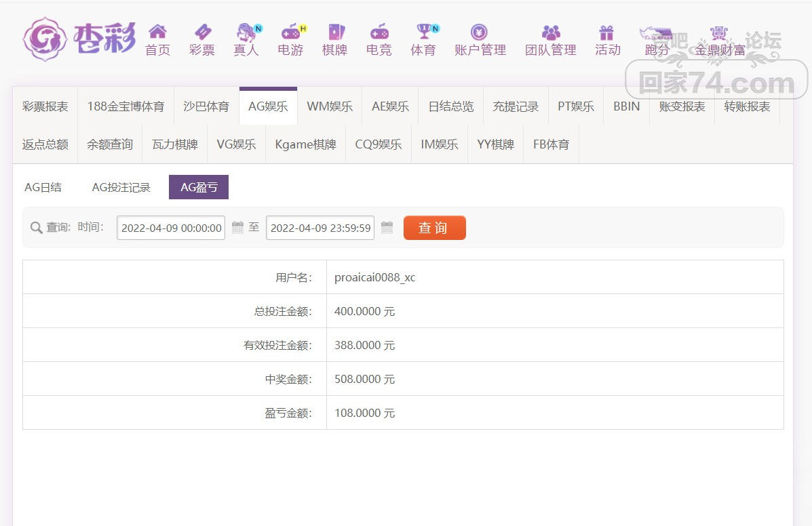Select the AG日结 sub-tab

[43, 188]
